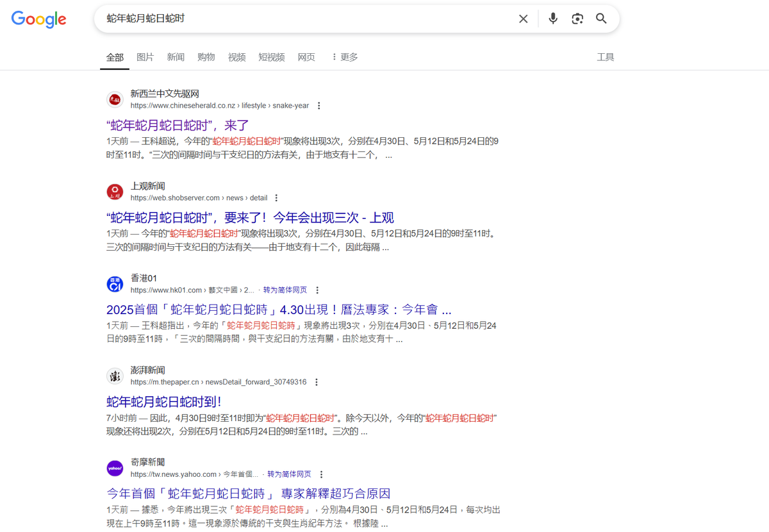769x532 pixels.
Task: Switch to the 购物 tab
Action: click(206, 57)
